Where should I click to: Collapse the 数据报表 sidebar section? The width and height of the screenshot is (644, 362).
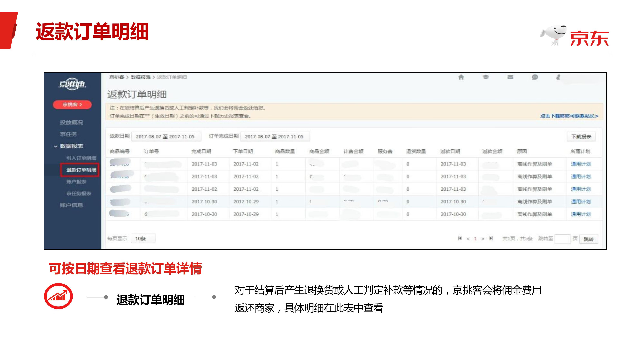[68, 146]
